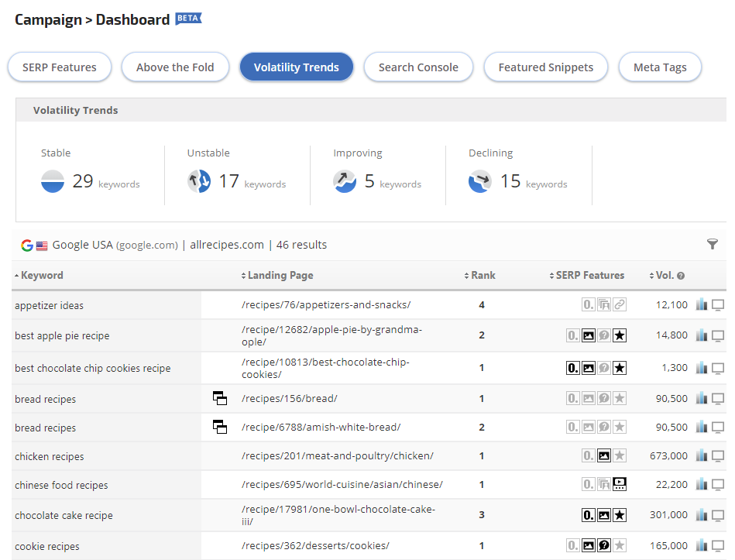Screen dimensions: 735x560
Task: Switch to the Search Console tab
Action: click(418, 67)
